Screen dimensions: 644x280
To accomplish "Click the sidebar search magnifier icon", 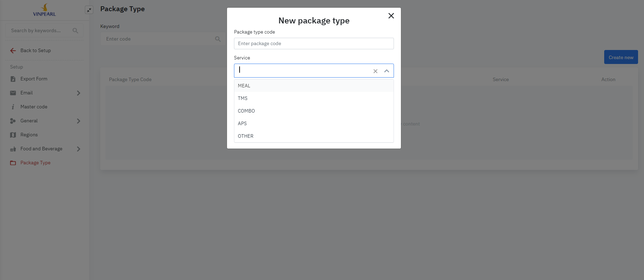I will [x=75, y=31].
